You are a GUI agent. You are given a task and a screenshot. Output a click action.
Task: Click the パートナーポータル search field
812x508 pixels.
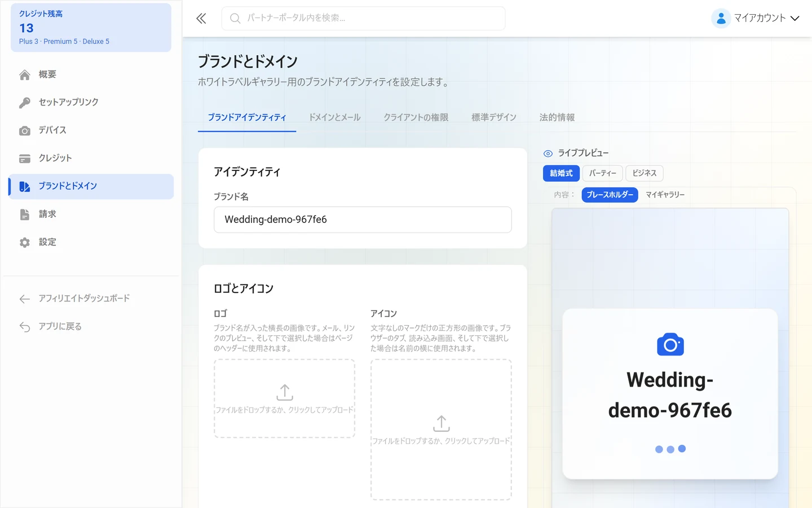[364, 19]
